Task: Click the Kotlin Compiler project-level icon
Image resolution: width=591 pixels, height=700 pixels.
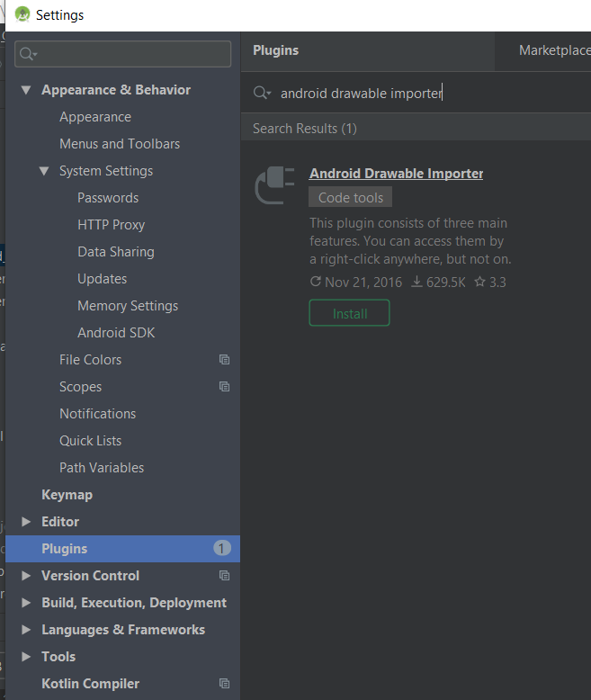Action: click(x=224, y=684)
